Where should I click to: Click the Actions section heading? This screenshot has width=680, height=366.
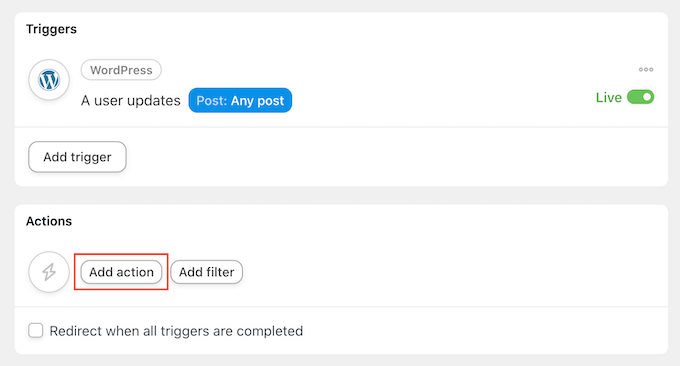point(49,221)
